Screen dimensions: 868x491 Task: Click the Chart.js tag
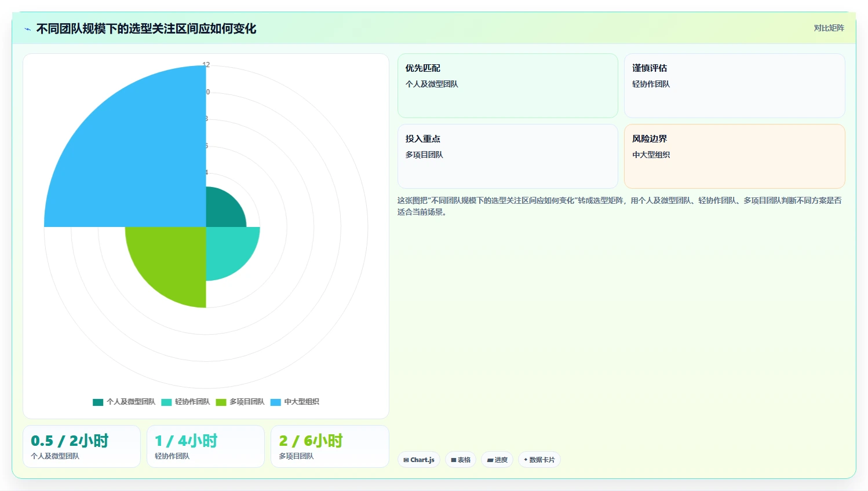419,460
